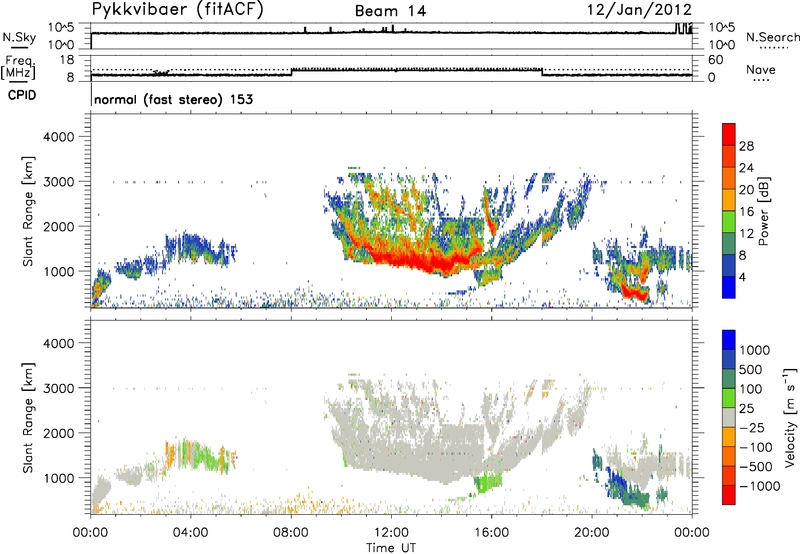Click the Freq. [MHz] axis label
Viewport: 800px width, 554px height.
[x=19, y=67]
